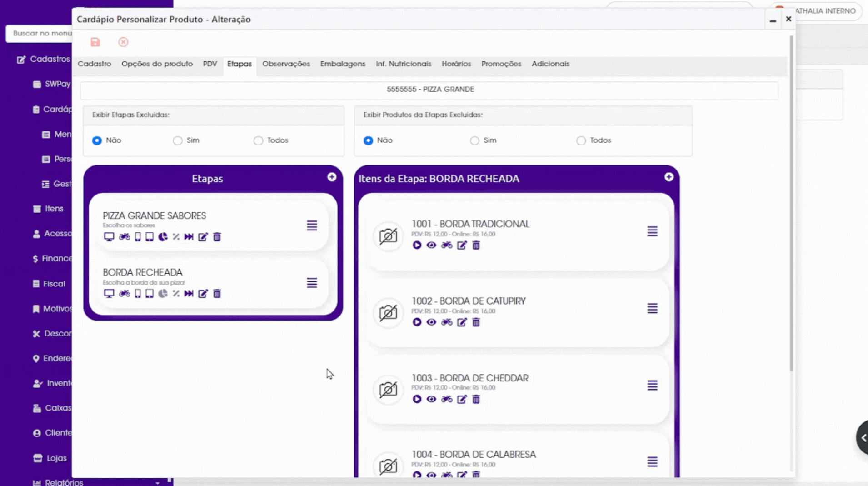
Task: Select the PIZZA GRANDE SABORES etapa title
Action: click(154, 215)
